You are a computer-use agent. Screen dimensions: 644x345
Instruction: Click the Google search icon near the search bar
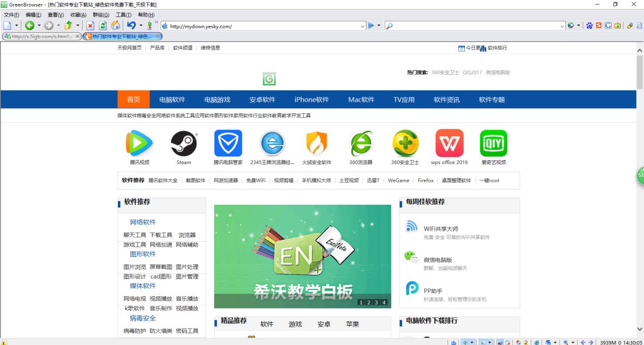pos(608,25)
